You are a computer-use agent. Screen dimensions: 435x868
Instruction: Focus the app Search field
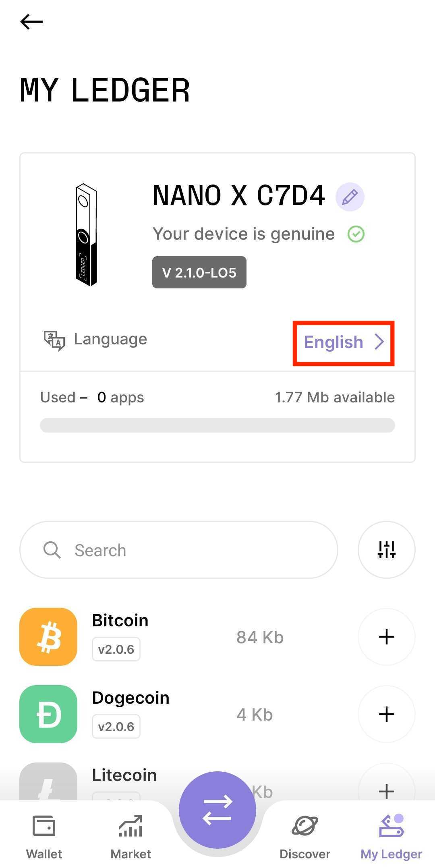(179, 550)
